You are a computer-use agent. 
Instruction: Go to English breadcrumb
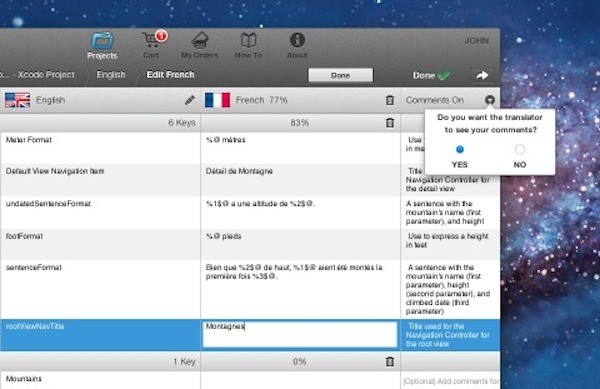click(x=111, y=75)
